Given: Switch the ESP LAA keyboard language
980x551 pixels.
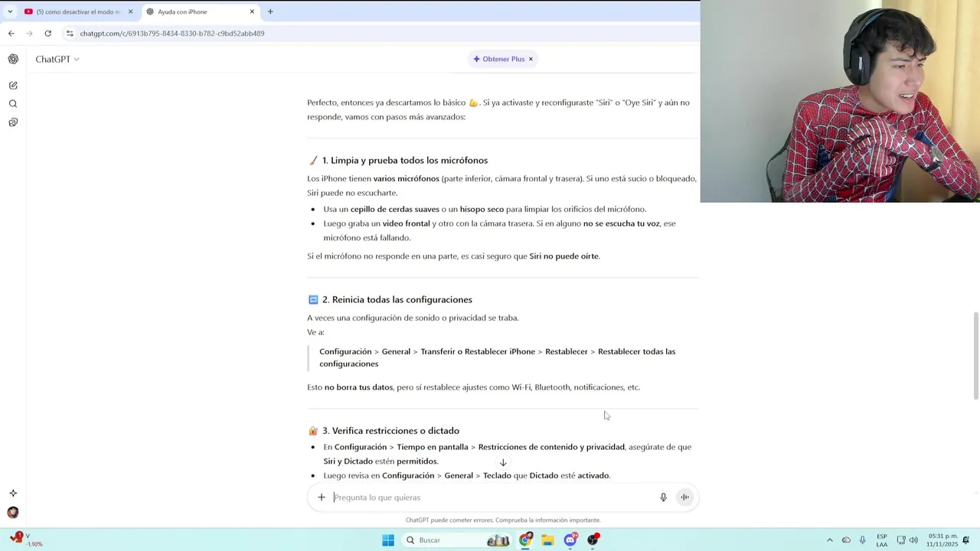Looking at the screenshot, I should tap(882, 540).
